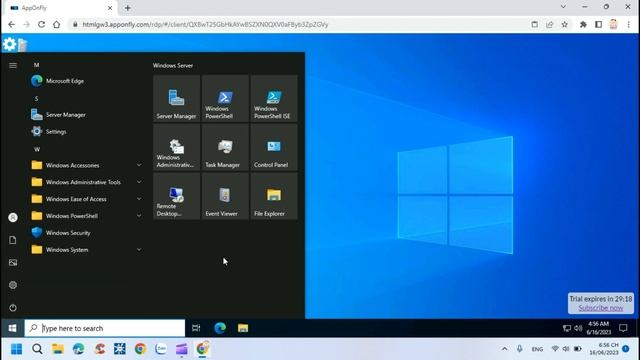The image size is (640, 360).
Task: Open Task View on remote taskbar
Action: [x=196, y=328]
